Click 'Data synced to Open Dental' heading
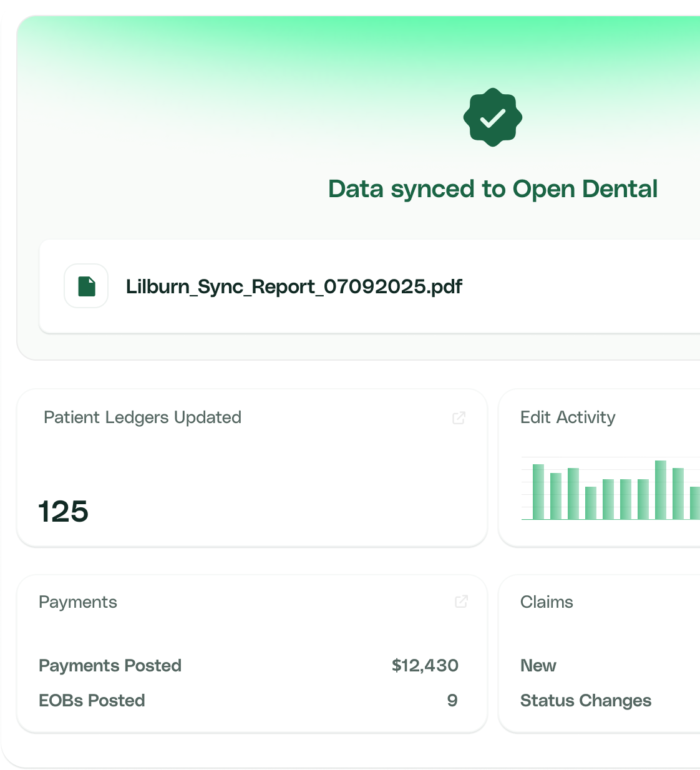The height and width of the screenshot is (770, 700). click(493, 189)
